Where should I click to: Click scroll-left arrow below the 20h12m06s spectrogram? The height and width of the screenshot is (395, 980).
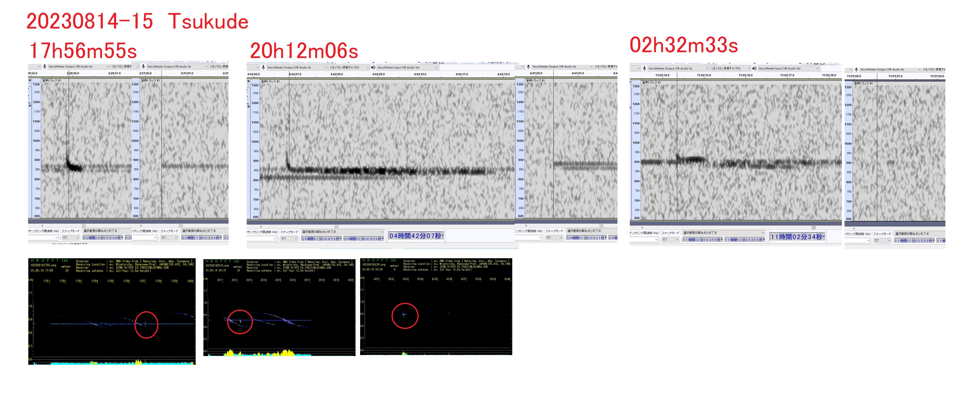point(261,226)
